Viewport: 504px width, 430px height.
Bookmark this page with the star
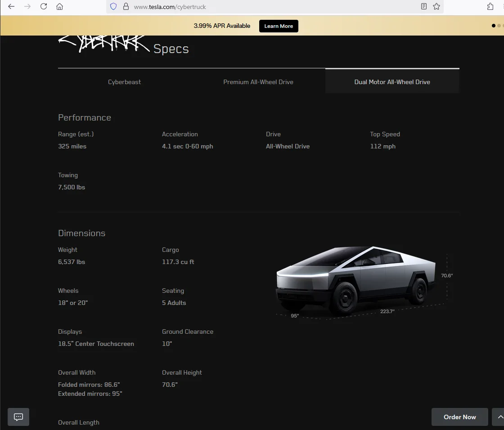(436, 6)
